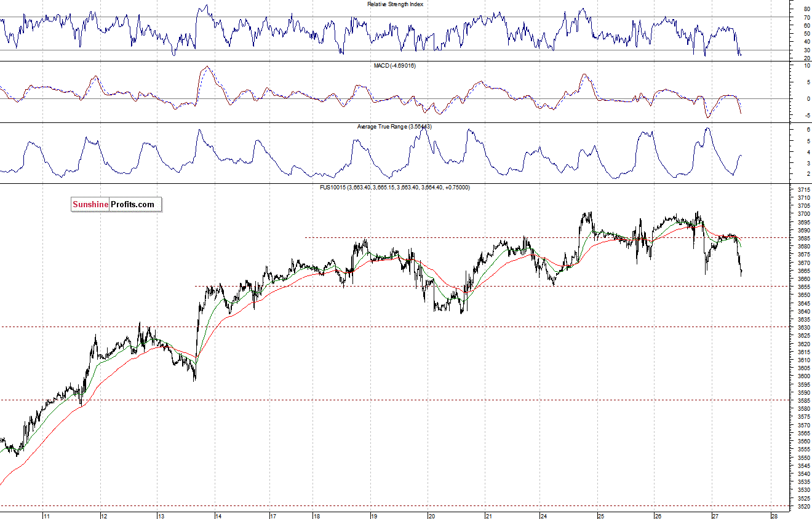
Task: Click date label 25 on time axis
Action: click(601, 516)
